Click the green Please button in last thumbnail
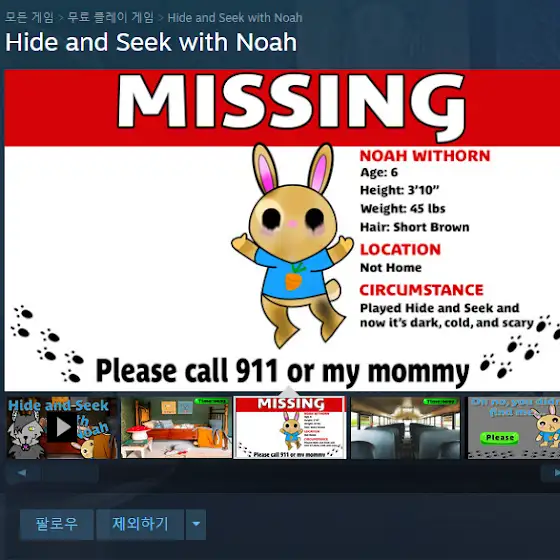The width and height of the screenshot is (560, 560). pos(499,438)
